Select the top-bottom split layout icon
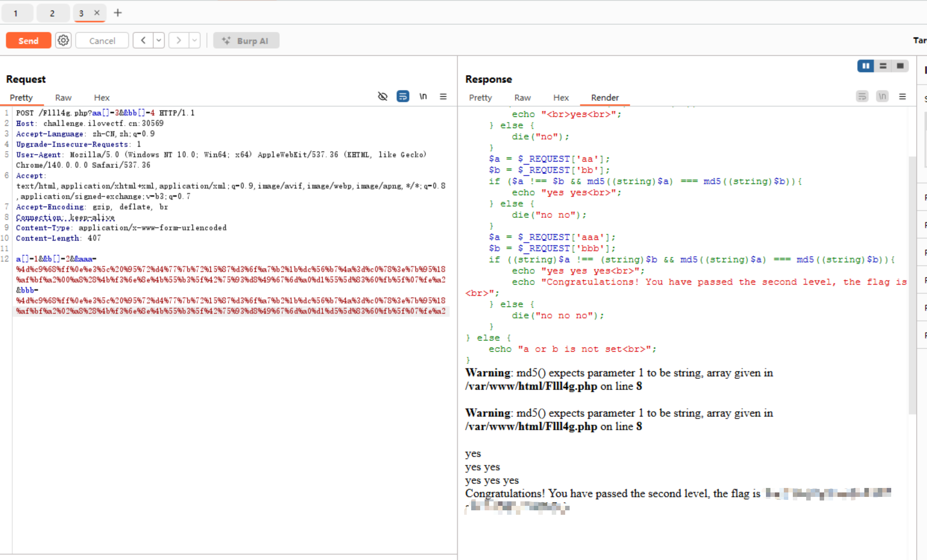The height and width of the screenshot is (560, 927). (883, 66)
